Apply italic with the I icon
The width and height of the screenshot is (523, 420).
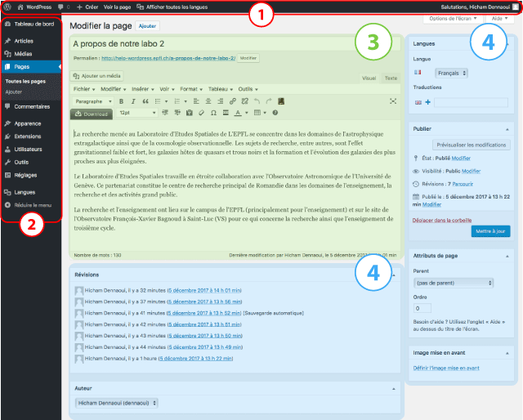click(x=132, y=101)
